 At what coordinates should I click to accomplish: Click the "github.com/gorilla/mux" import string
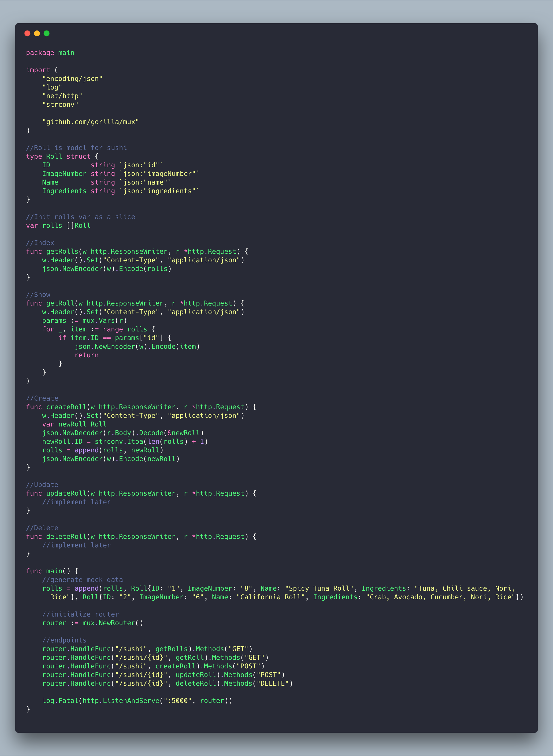click(90, 122)
